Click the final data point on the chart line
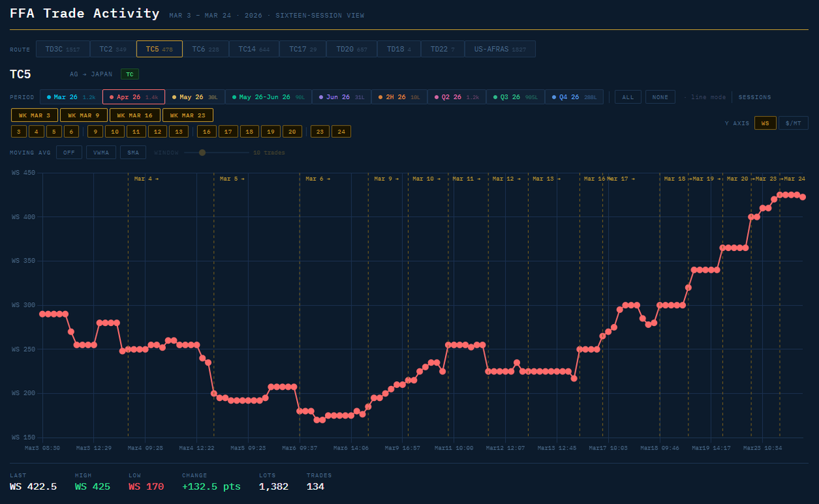The height and width of the screenshot is (504, 819). pyautogui.click(x=803, y=197)
